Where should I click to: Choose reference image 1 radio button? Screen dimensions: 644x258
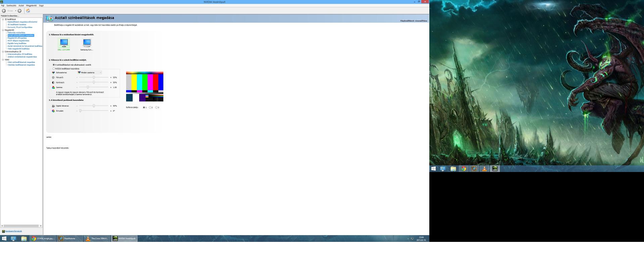pos(144,107)
